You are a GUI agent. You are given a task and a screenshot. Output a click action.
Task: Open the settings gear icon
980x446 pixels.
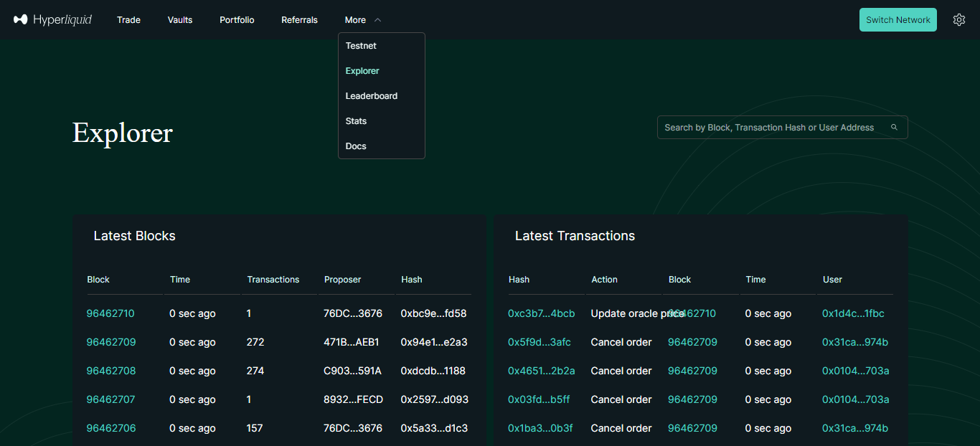[959, 19]
